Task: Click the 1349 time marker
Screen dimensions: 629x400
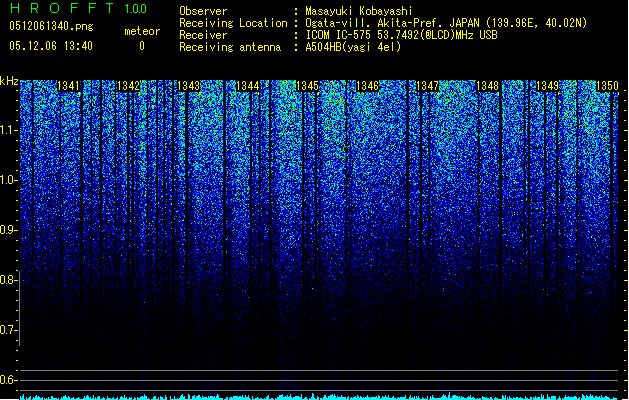Action: pos(548,86)
